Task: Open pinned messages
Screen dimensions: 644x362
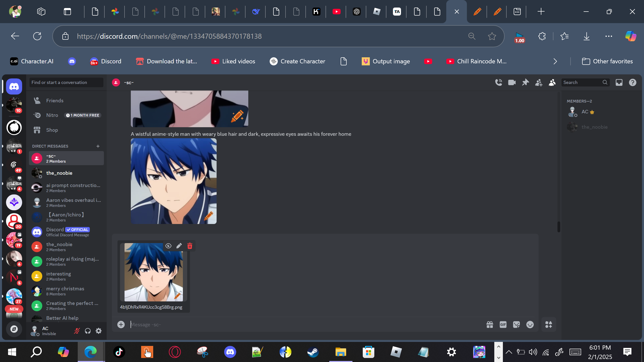Action: click(x=525, y=82)
